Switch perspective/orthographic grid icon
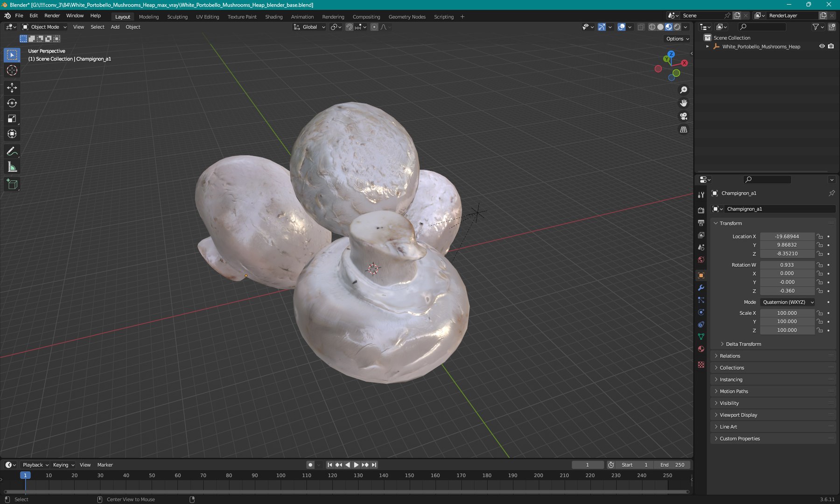 pyautogui.click(x=684, y=129)
